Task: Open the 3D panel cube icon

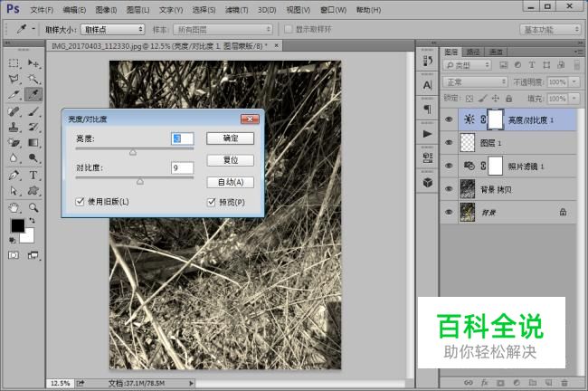Action: click(428, 183)
